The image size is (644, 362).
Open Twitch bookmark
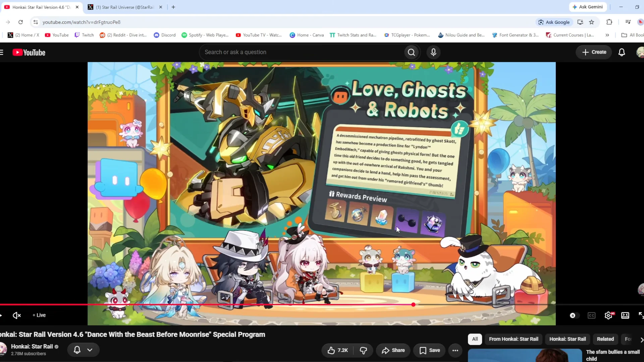point(84,35)
